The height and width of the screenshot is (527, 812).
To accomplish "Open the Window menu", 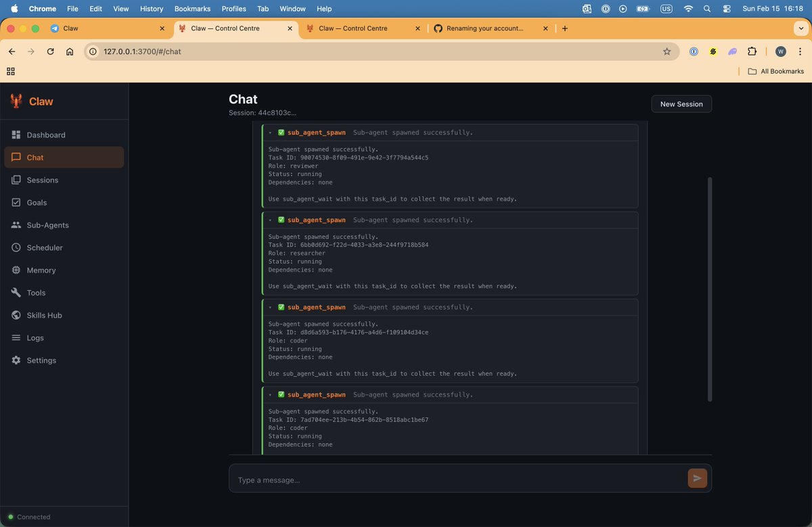I will pyautogui.click(x=292, y=9).
